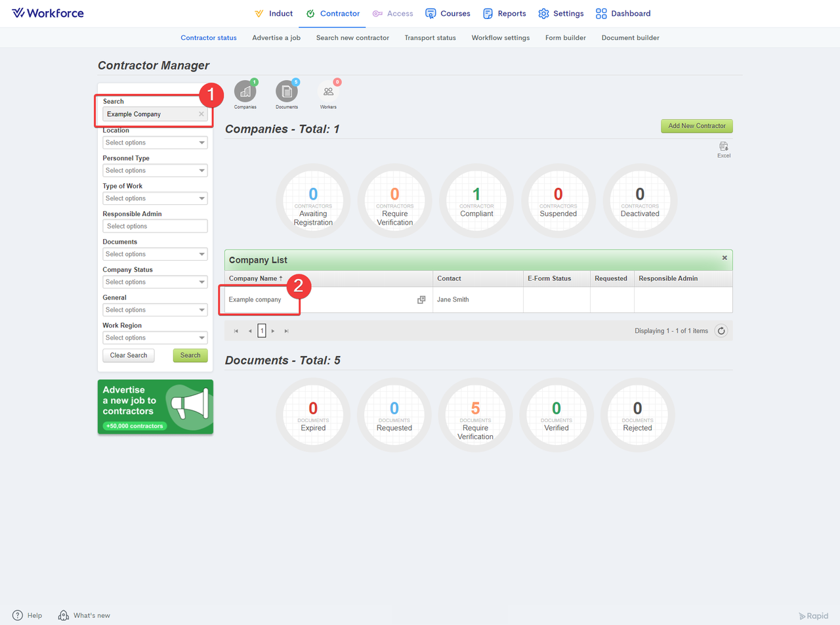840x625 pixels.
Task: Select Rejected documents circle
Action: click(637, 415)
